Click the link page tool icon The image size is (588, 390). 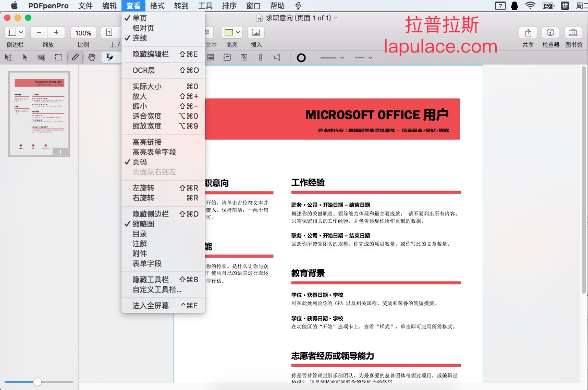[244, 57]
